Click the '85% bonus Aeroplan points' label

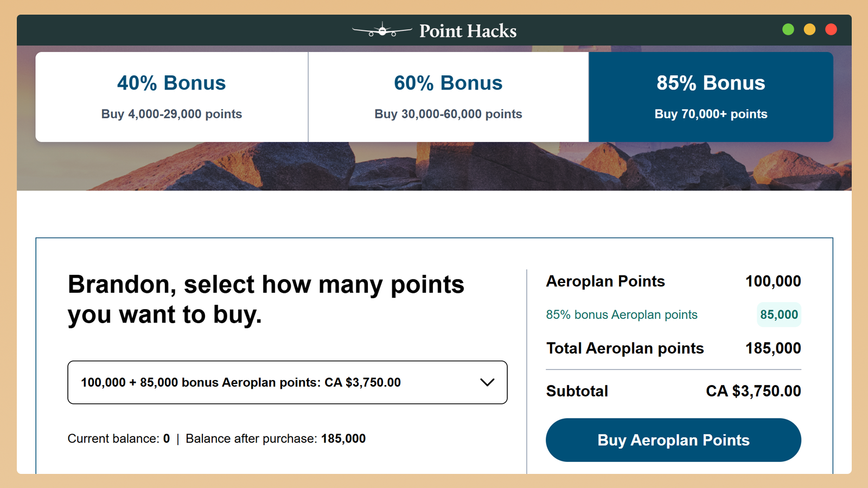click(622, 314)
